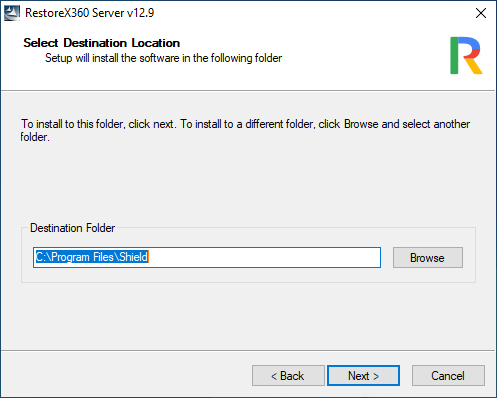Click the colorful RestoreX360 R logo
Screen dimensions: 497x398
coord(466,55)
